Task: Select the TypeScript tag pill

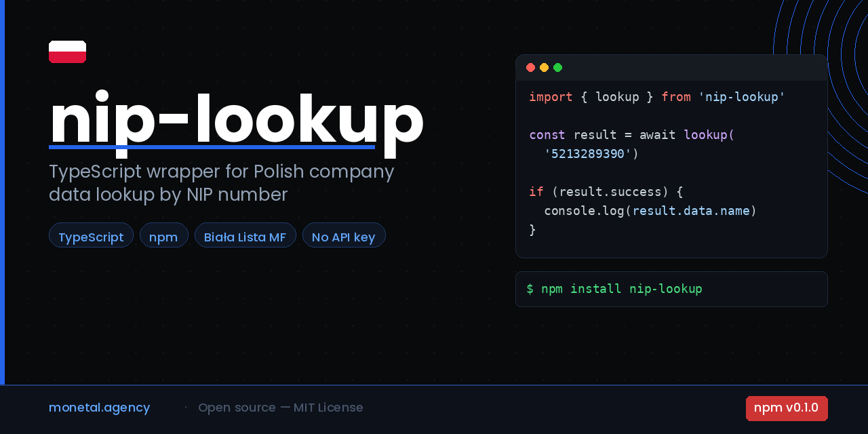Action: (91, 235)
